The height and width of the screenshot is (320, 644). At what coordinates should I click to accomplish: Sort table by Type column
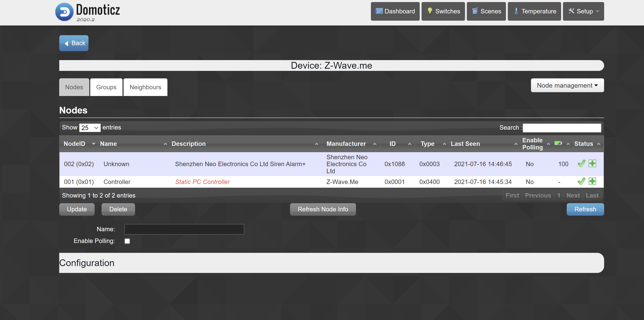click(x=432, y=143)
